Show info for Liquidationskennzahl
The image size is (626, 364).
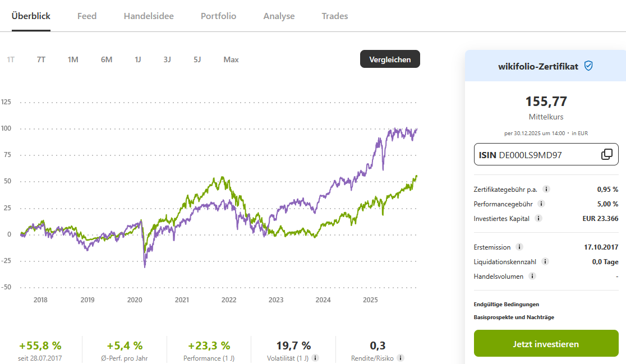coord(545,261)
